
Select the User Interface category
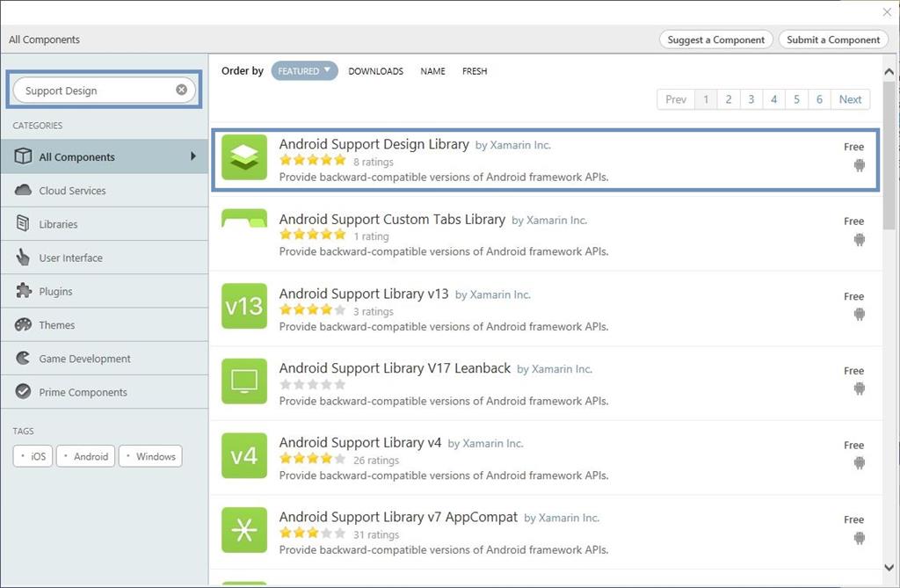tap(105, 258)
